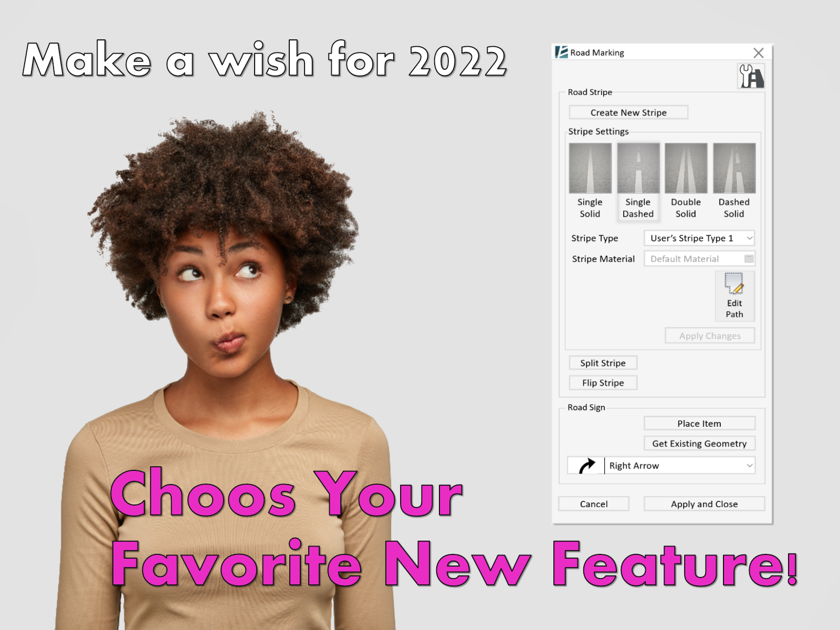Click Flip Stripe button
The image size is (840, 630).
tap(603, 383)
